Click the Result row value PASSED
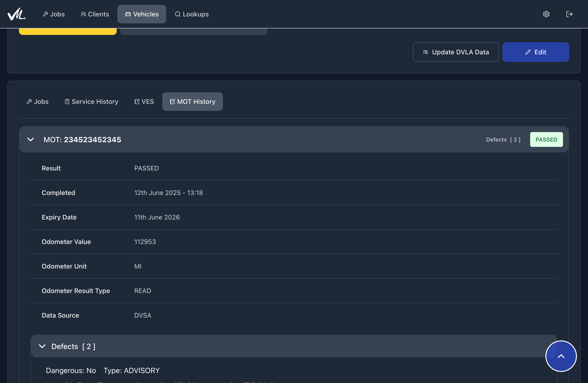 [147, 168]
